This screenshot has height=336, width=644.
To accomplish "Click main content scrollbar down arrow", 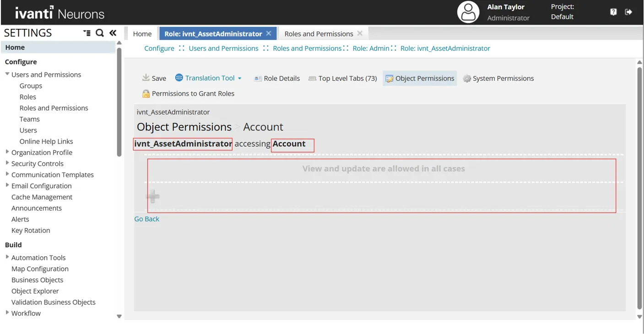I will pyautogui.click(x=640, y=316).
